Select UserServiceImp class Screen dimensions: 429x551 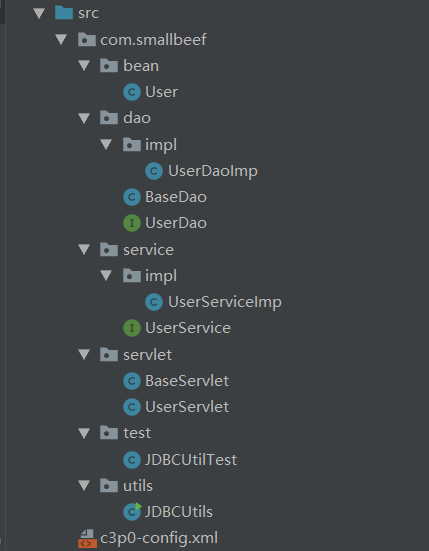tap(225, 302)
